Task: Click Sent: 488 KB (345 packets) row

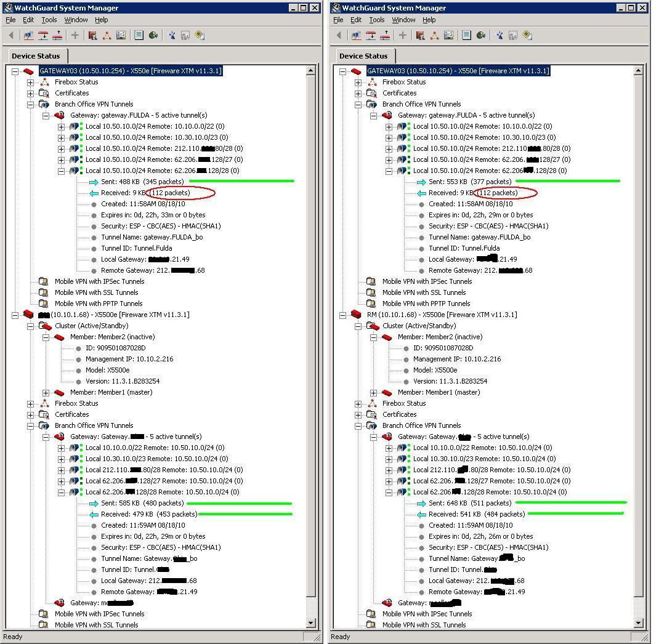Action: [x=142, y=182]
